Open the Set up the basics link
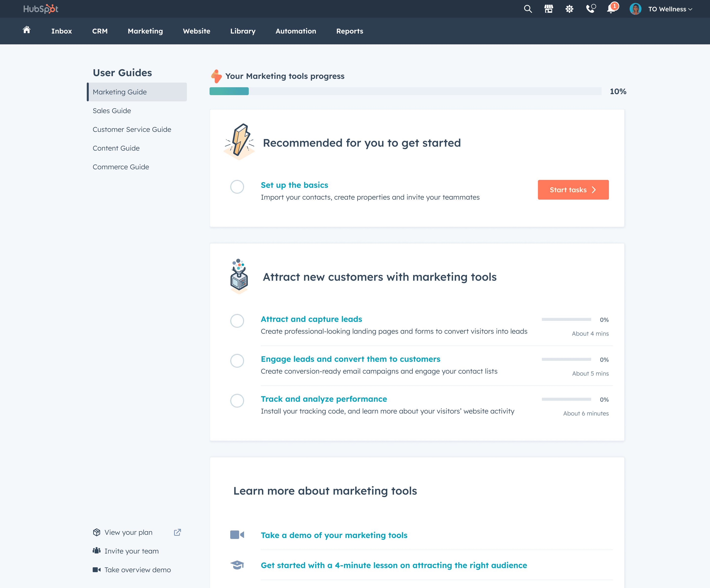This screenshot has height=588, width=710. point(294,185)
